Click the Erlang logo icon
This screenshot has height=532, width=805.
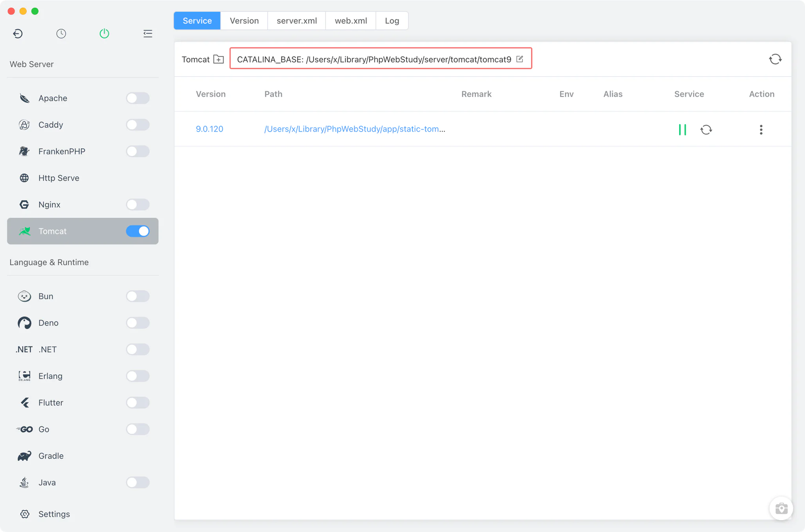pos(24,376)
